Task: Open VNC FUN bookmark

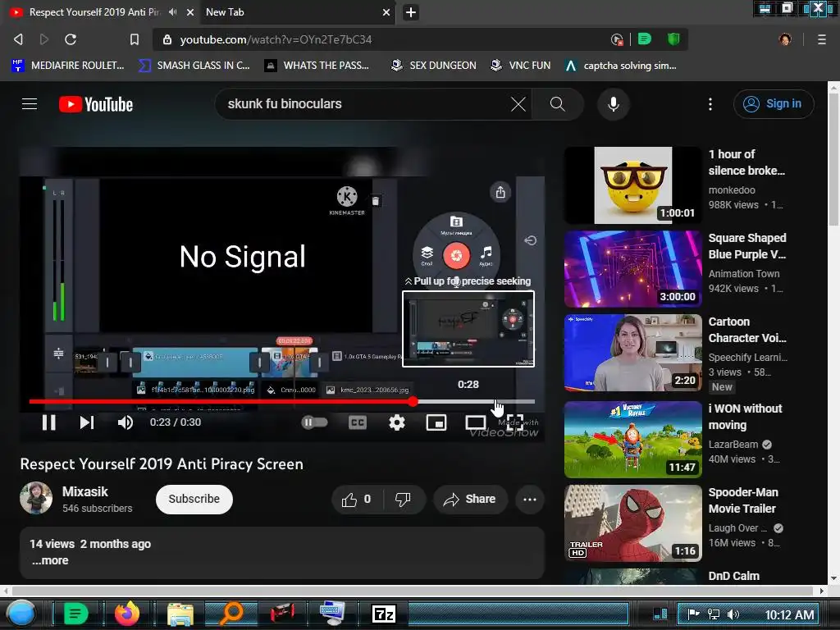Action: (x=521, y=66)
